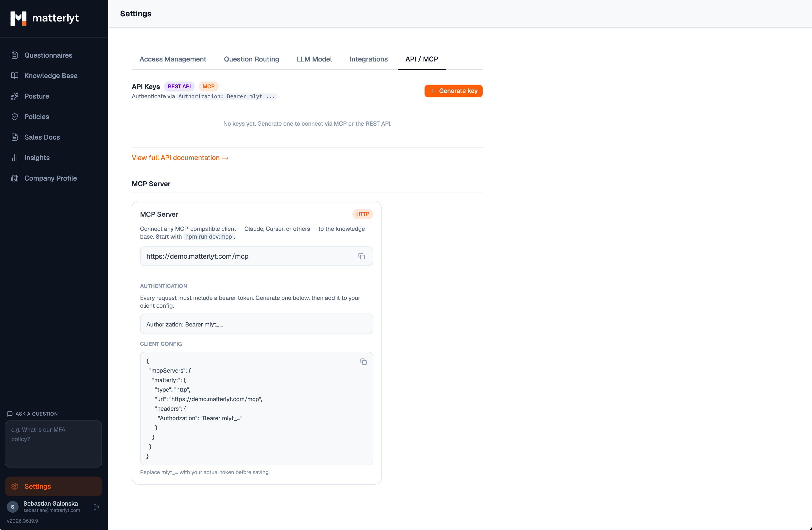Select Settings in the sidebar
This screenshot has height=530, width=812.
click(54, 486)
